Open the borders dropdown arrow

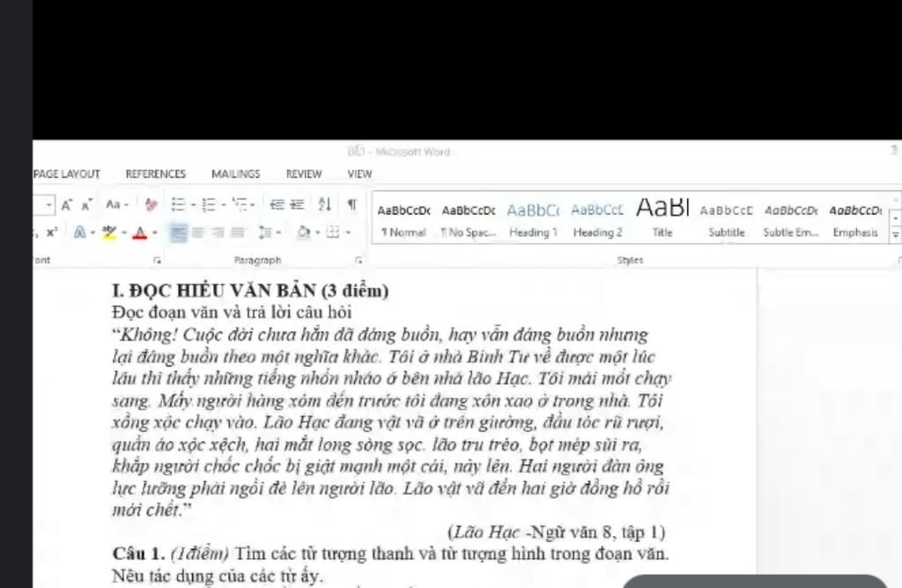[348, 232]
